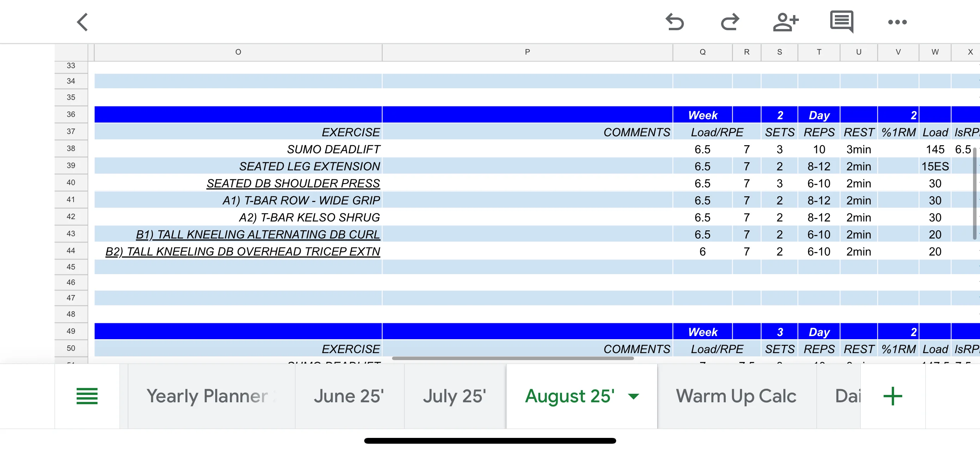Open the comments icon
The height and width of the screenshot is (453, 980).
(x=841, y=21)
